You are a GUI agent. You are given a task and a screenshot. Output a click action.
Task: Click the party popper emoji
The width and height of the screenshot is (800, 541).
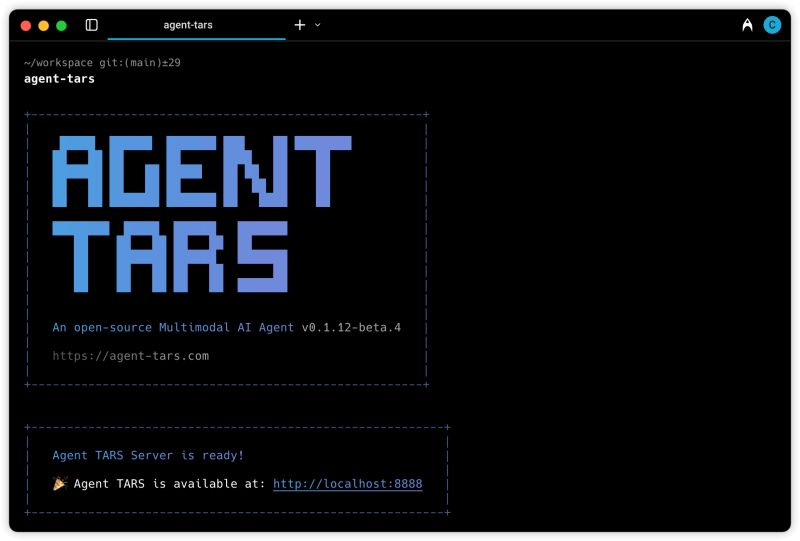(60, 483)
